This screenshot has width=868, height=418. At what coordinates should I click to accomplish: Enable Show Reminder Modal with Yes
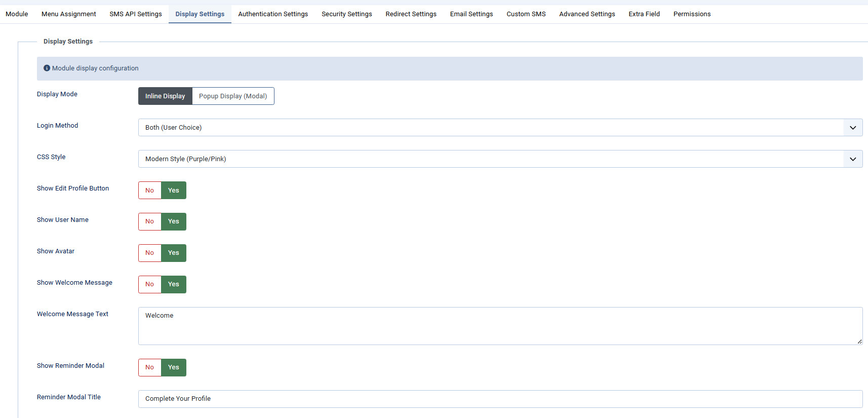click(x=174, y=367)
